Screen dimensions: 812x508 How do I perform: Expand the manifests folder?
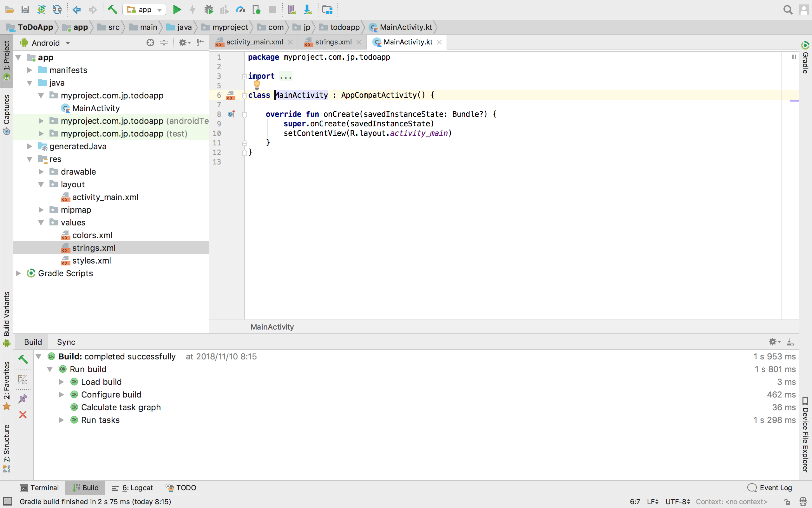coord(29,70)
